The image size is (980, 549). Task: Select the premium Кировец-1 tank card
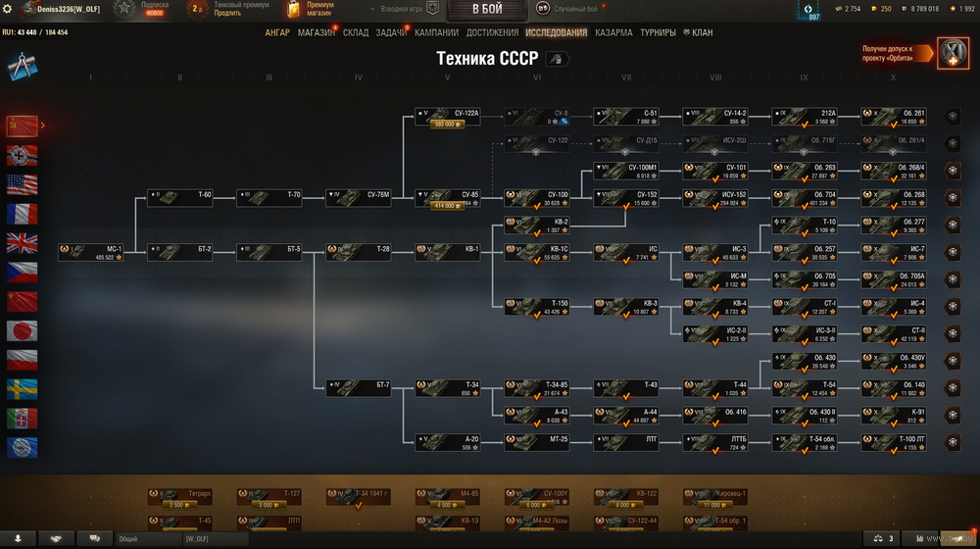(715, 497)
